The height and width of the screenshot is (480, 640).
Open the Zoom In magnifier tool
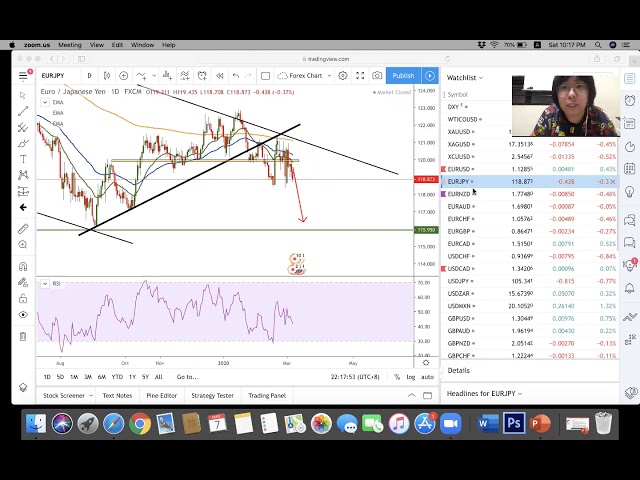(23, 244)
